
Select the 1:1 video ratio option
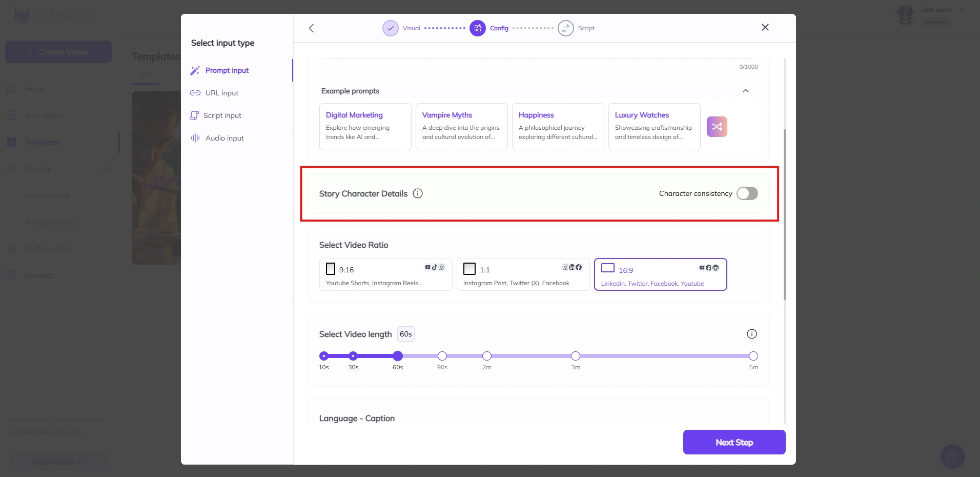tap(523, 274)
